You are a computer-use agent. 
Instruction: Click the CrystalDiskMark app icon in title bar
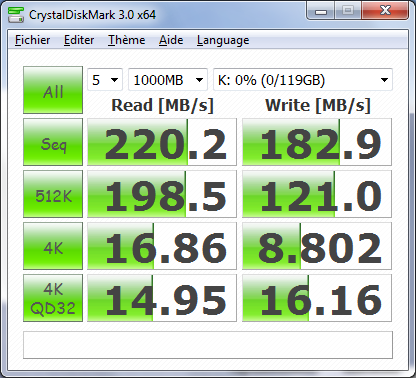[x=16, y=15]
